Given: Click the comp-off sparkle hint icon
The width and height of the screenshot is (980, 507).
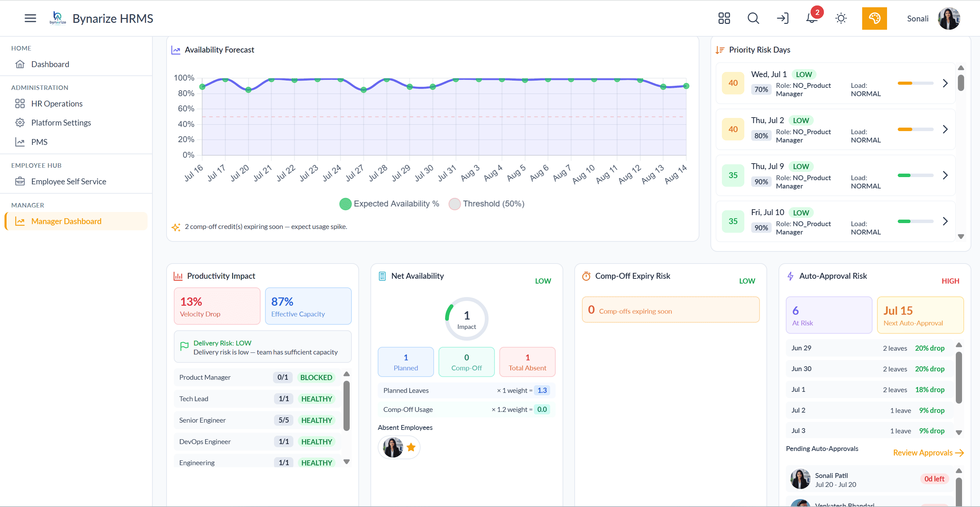Looking at the screenshot, I should [176, 227].
